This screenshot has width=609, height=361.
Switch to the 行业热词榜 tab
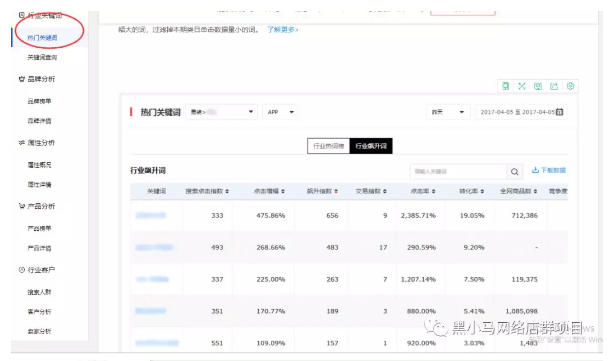pos(329,146)
